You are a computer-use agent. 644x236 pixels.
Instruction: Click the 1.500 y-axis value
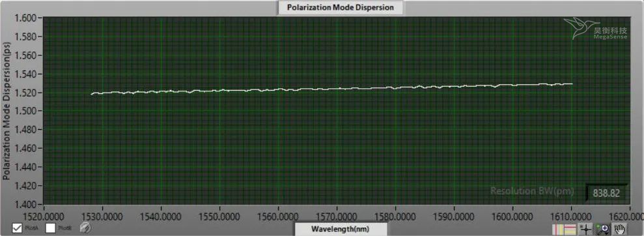coord(25,111)
